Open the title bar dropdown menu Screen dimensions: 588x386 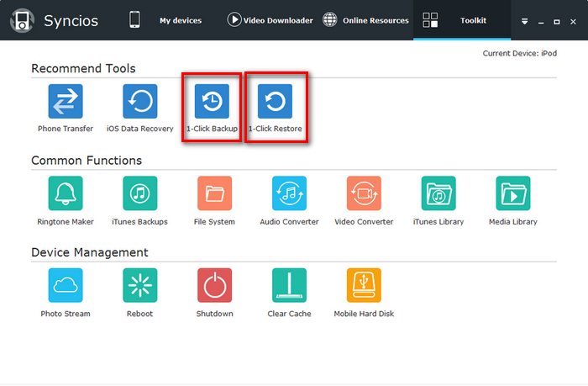525,22
